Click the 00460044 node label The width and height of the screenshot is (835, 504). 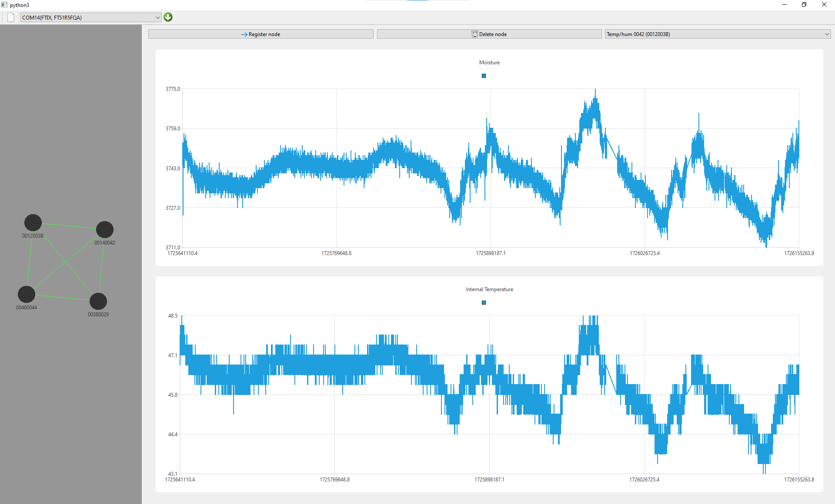(27, 308)
